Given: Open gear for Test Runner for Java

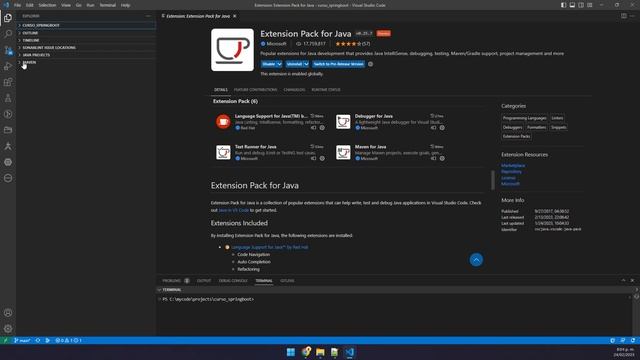Looking at the screenshot, I should click(x=322, y=158).
